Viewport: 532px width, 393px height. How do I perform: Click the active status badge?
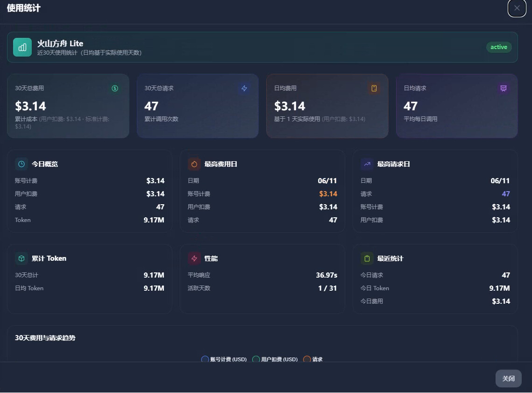[499, 47]
